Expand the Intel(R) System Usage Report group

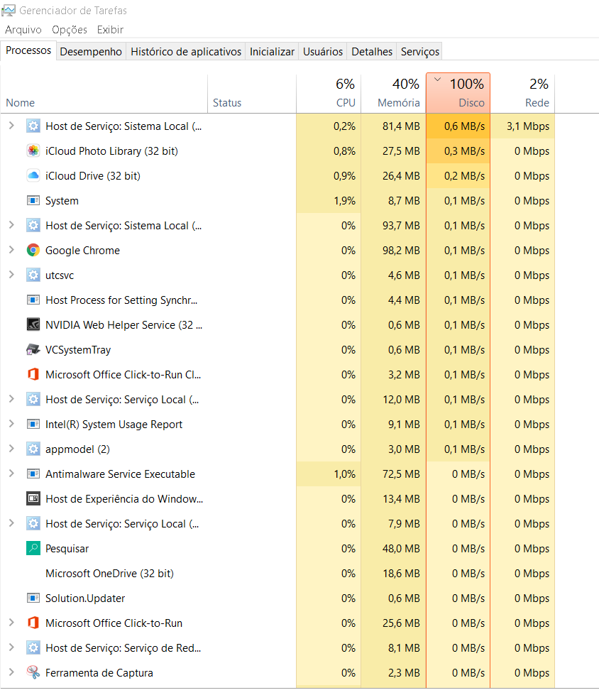pyautogui.click(x=11, y=424)
